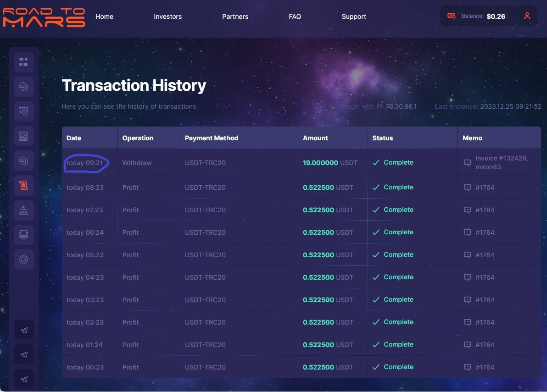Click the topmost Telegram paper-plane icon
547x392 pixels.
click(x=24, y=330)
